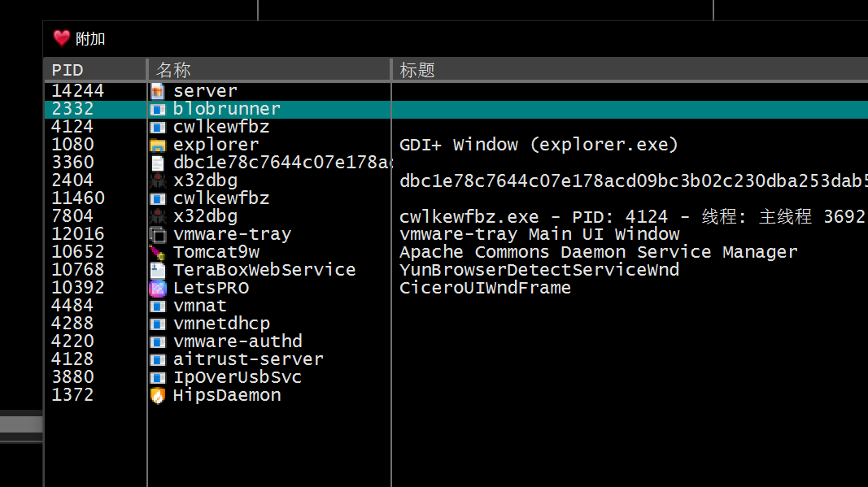Select the process name 'IpOverUsbSvc'
868x487 pixels.
(238, 377)
